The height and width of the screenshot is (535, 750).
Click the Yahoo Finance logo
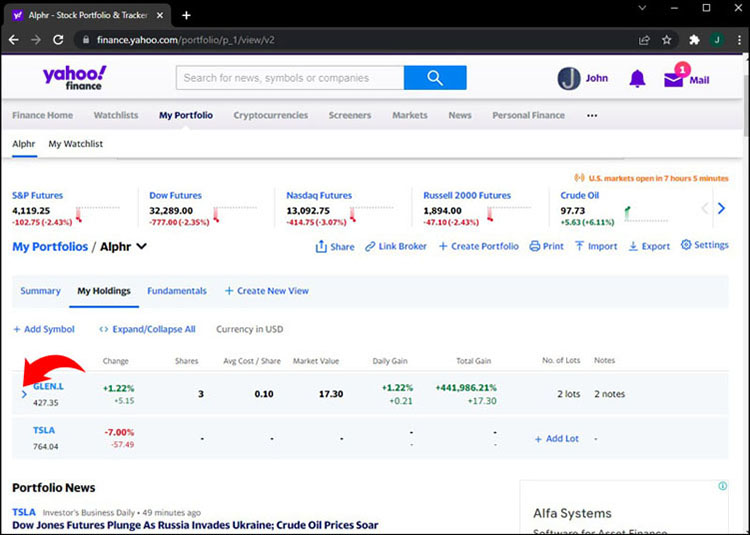pyautogui.click(x=74, y=78)
